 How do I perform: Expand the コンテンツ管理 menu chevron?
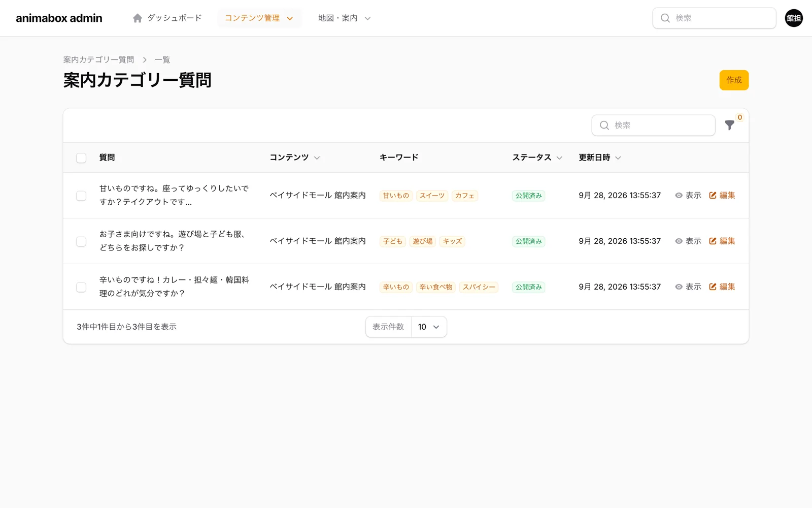(x=290, y=18)
